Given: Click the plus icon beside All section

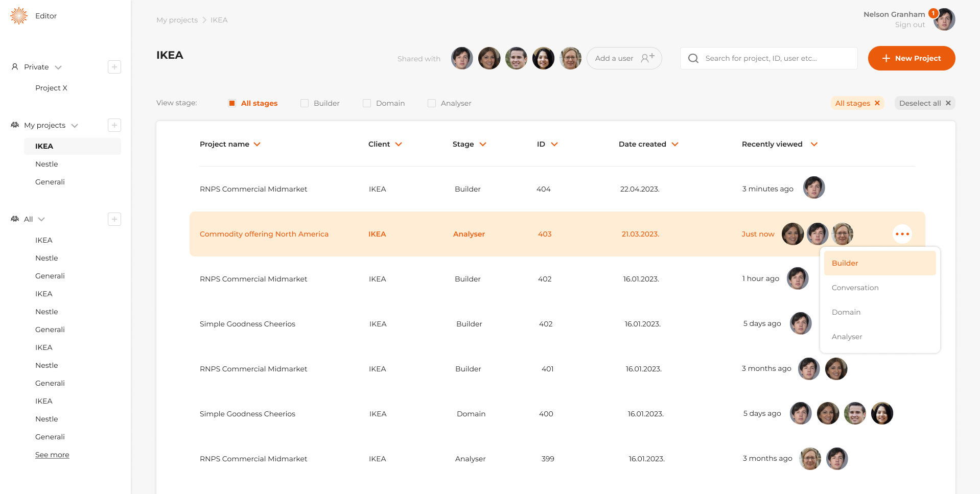Looking at the screenshot, I should (114, 219).
